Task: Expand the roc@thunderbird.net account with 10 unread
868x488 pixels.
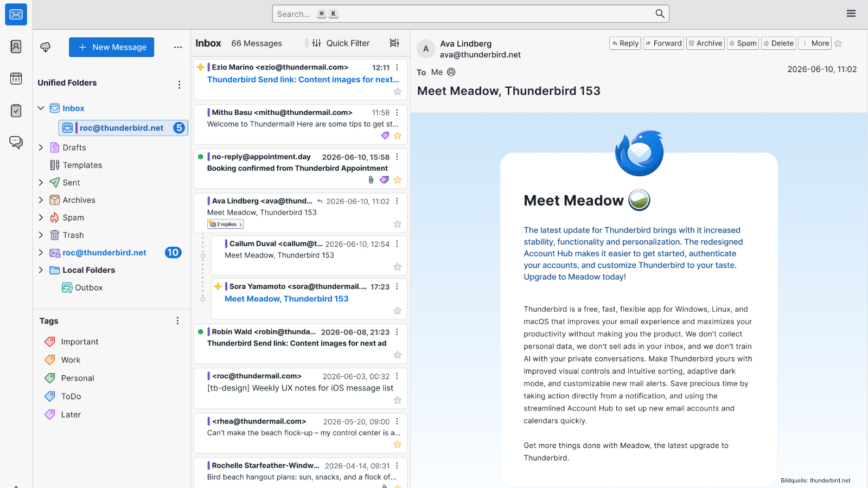Action: tap(41, 253)
